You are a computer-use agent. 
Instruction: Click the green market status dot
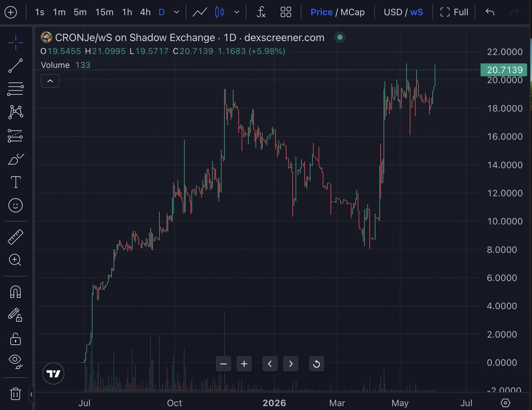click(x=340, y=37)
